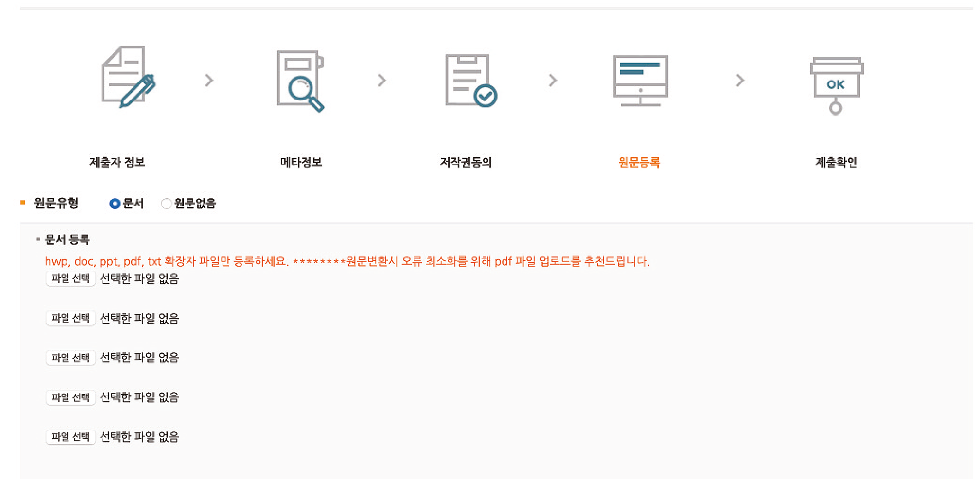
Task: Select the 문서 radio button
Action: click(115, 204)
